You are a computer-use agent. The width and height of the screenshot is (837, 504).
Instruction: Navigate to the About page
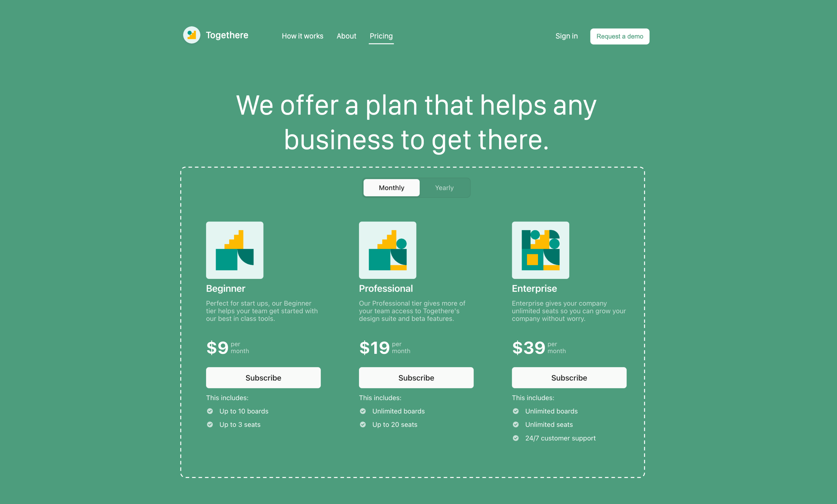point(346,36)
